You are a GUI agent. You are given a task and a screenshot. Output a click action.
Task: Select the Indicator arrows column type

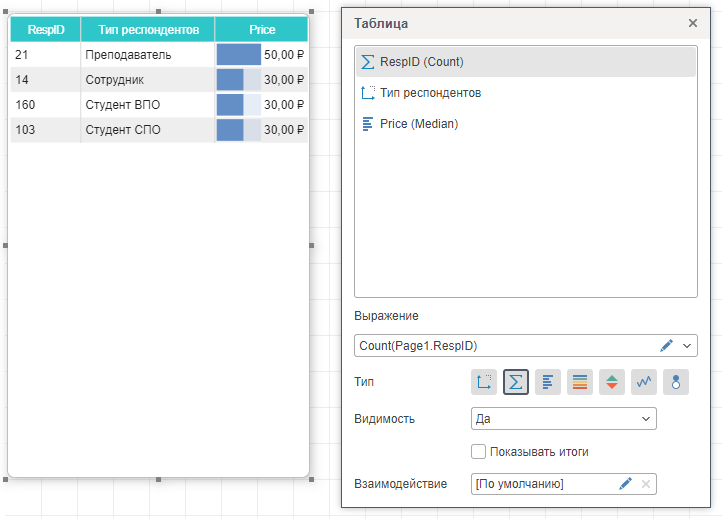click(x=612, y=381)
